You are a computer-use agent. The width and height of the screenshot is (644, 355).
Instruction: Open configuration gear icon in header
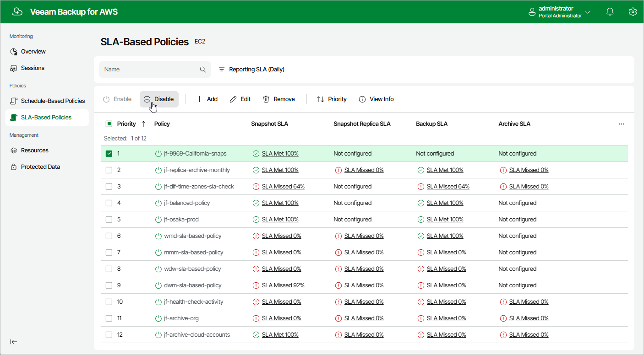pyautogui.click(x=633, y=12)
